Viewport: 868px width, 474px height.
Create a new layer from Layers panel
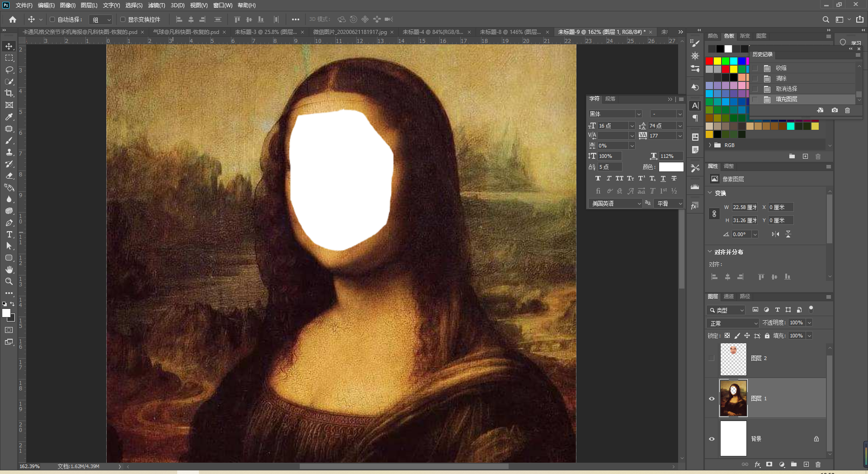click(x=806, y=465)
